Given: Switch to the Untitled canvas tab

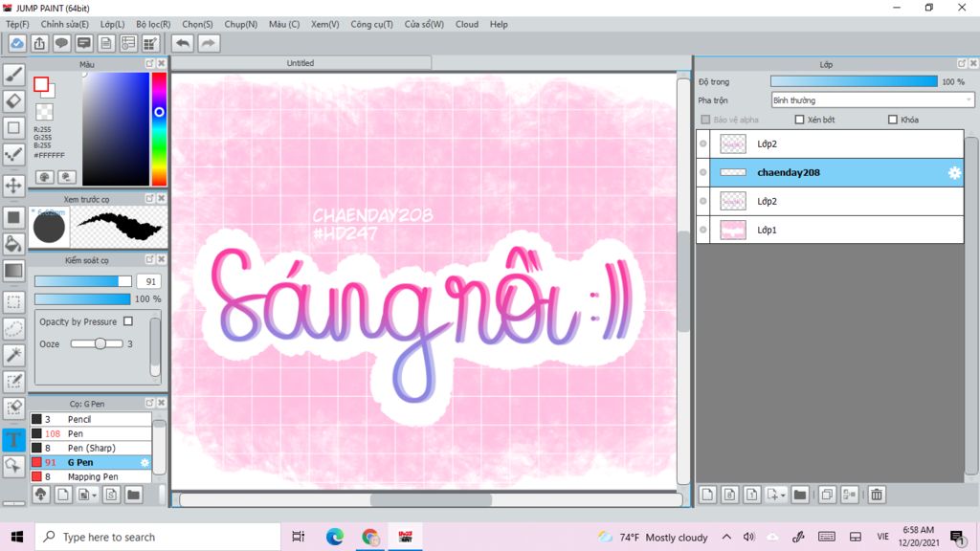Looking at the screenshot, I should click(301, 63).
